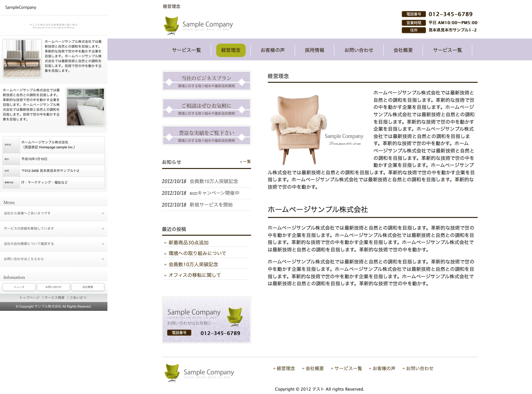
Task: Expand the サービスの詳細を解説しています menu row
Action: [54, 229]
